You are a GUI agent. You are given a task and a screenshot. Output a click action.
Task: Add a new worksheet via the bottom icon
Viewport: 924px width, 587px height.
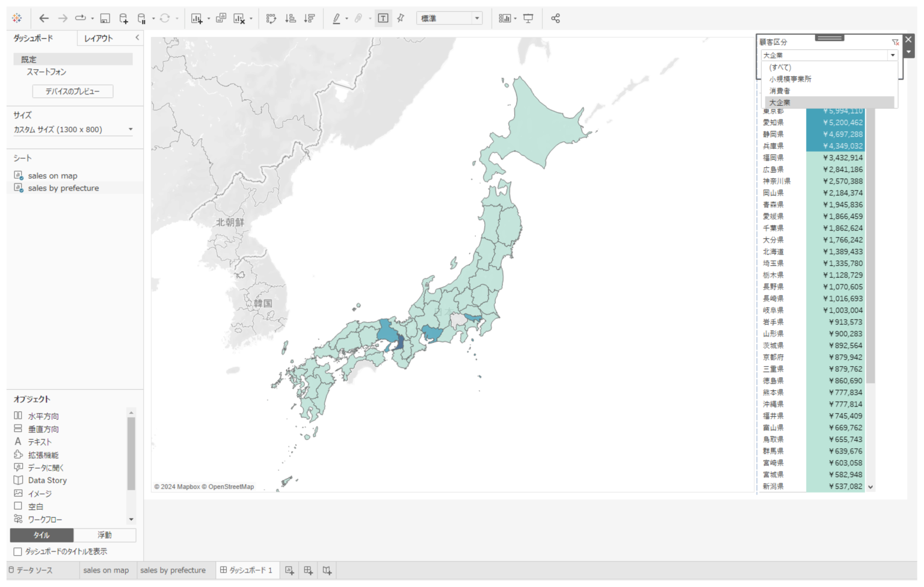289,570
